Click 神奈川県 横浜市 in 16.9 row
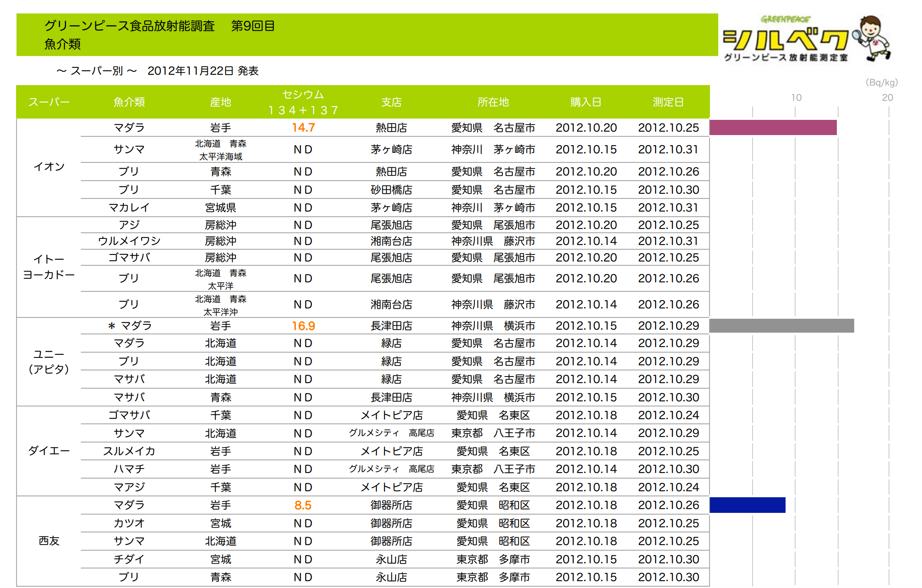This screenshot has height=588, width=922. [493, 326]
